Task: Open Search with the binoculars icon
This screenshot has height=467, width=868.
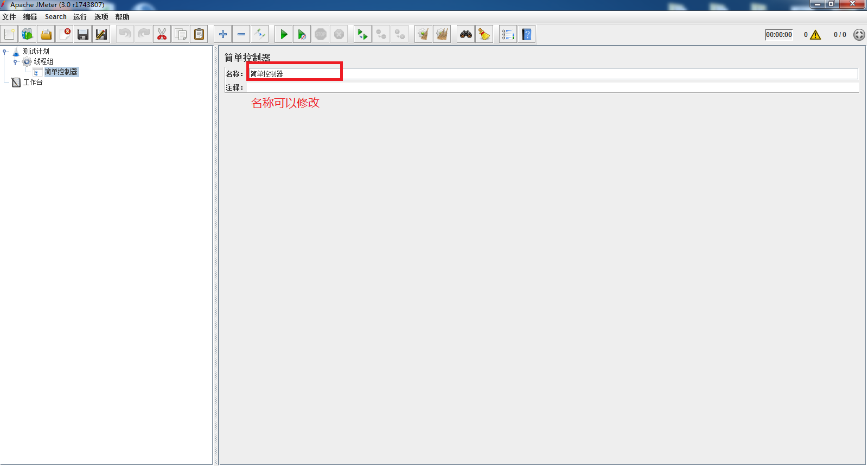Action: click(466, 34)
